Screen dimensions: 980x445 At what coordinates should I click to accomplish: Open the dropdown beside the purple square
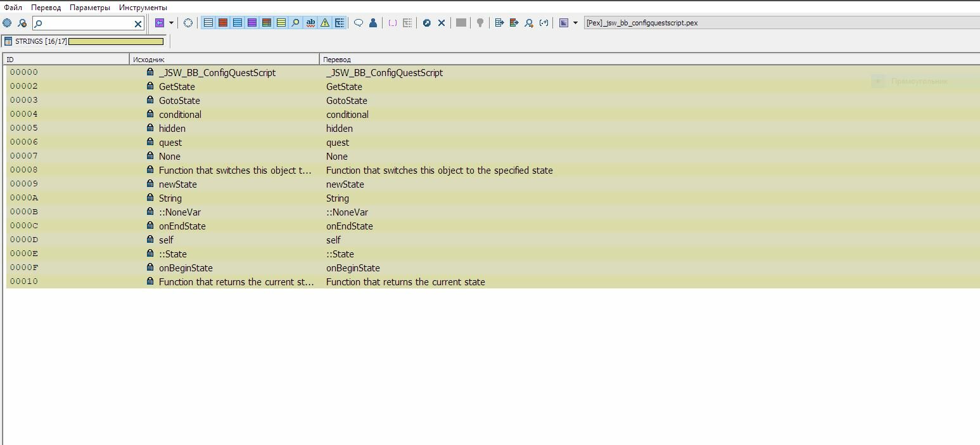[575, 23]
